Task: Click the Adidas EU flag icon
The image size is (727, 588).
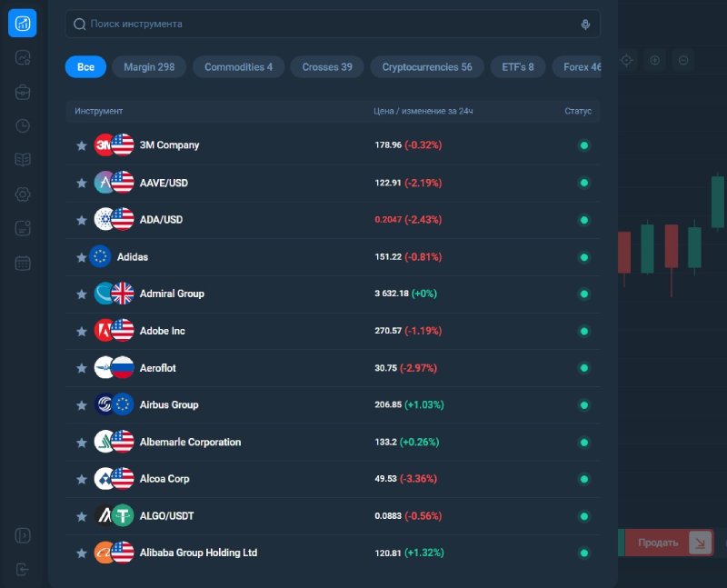Action: point(100,256)
